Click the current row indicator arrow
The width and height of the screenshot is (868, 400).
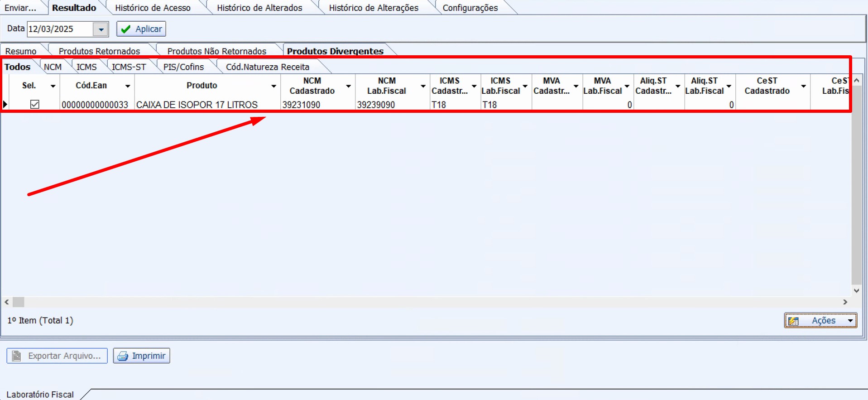[5, 105]
